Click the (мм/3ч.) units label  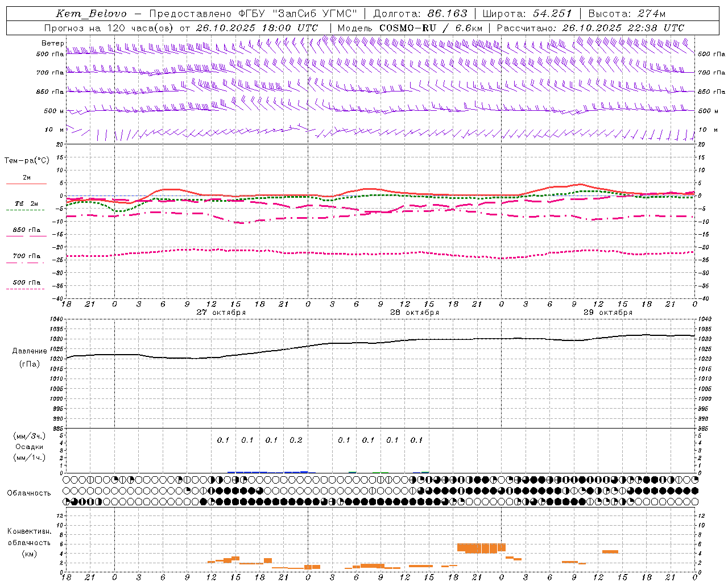(x=30, y=436)
